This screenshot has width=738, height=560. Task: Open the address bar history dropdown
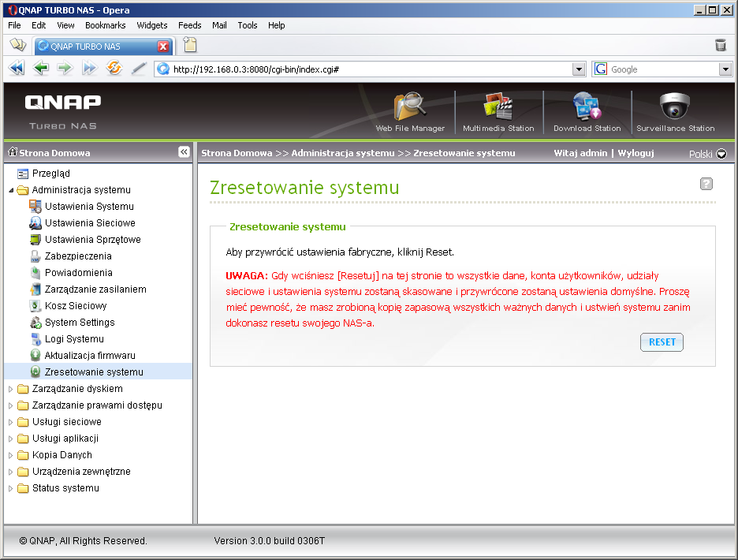(x=579, y=69)
